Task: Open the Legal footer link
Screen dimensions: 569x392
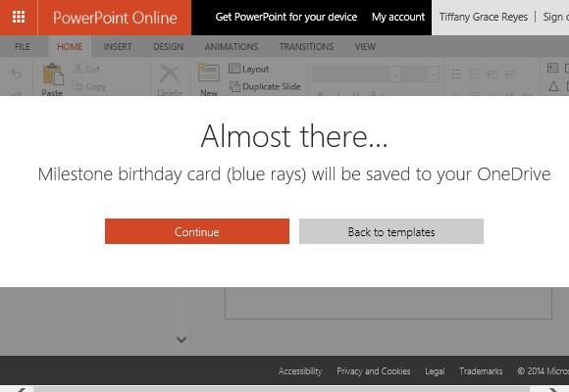Action: tap(435, 371)
